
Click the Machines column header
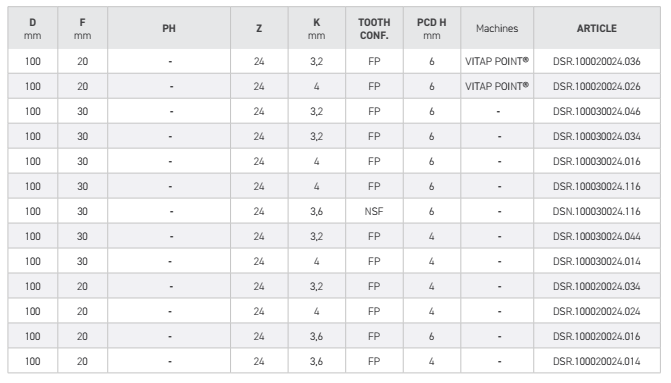coord(497,28)
